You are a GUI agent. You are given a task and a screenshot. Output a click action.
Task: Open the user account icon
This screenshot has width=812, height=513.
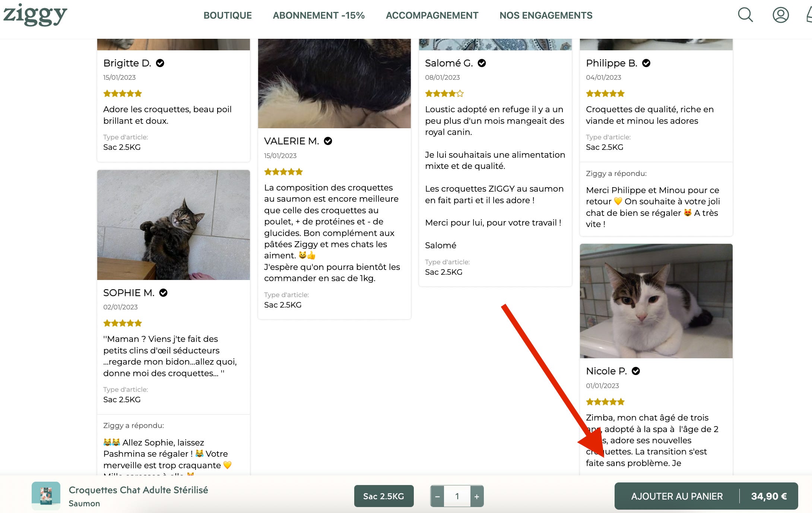pyautogui.click(x=780, y=15)
